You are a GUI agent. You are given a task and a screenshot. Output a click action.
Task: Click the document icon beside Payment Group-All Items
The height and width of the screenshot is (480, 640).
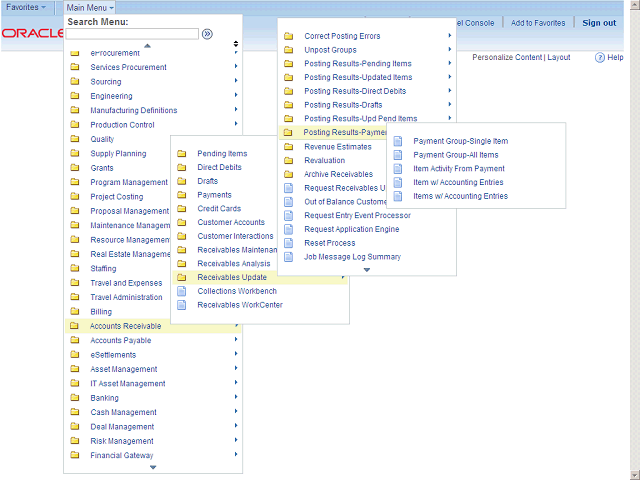tap(398, 155)
